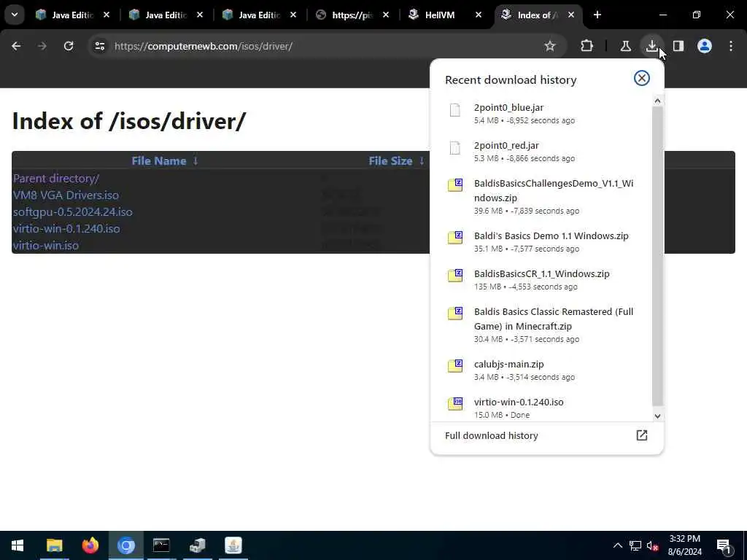
Task: Open the Extensions puzzle icon
Action: pos(587,46)
